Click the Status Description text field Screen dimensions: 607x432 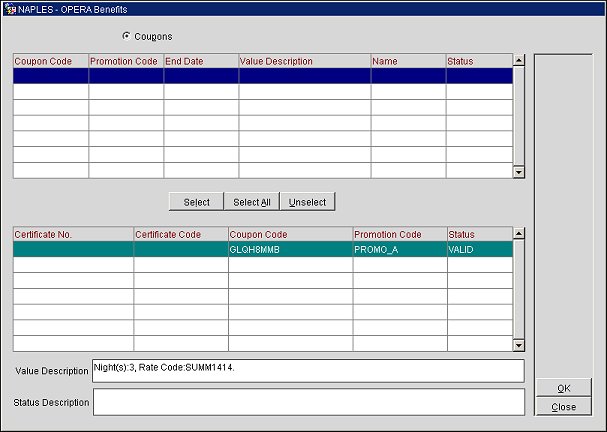click(x=307, y=402)
